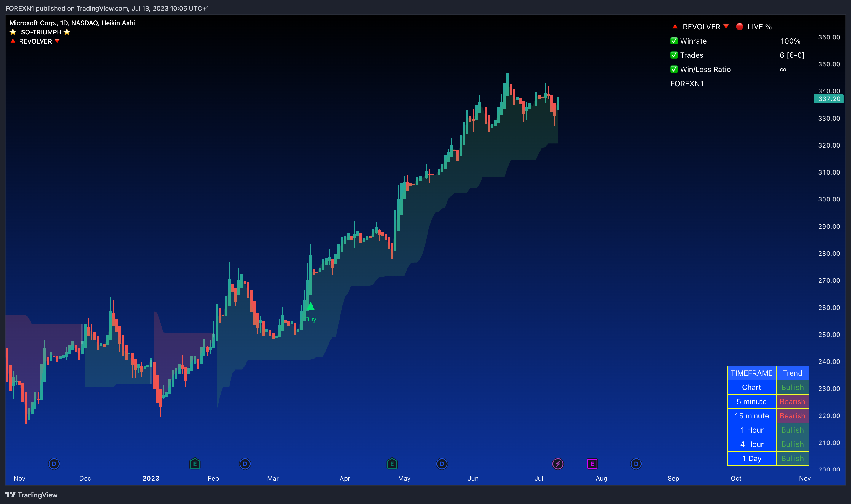Click the current price label 337.20
This screenshot has height=504, width=851.
point(828,99)
